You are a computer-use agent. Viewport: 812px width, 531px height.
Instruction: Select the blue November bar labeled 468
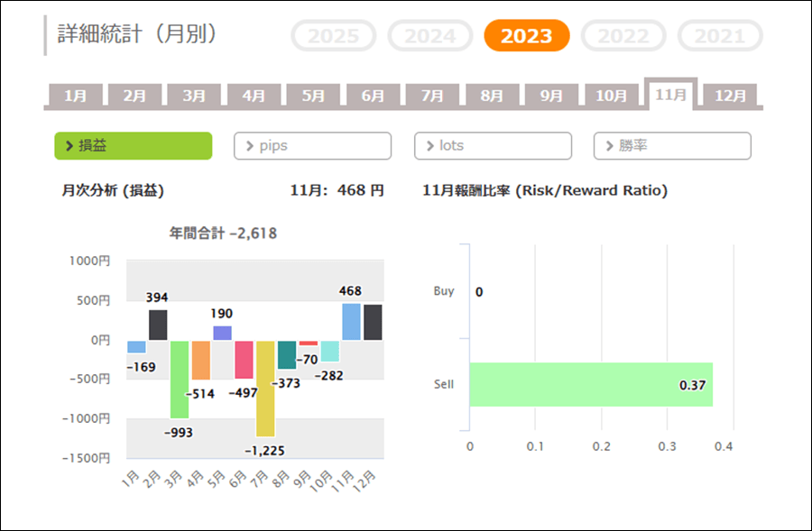click(351, 322)
